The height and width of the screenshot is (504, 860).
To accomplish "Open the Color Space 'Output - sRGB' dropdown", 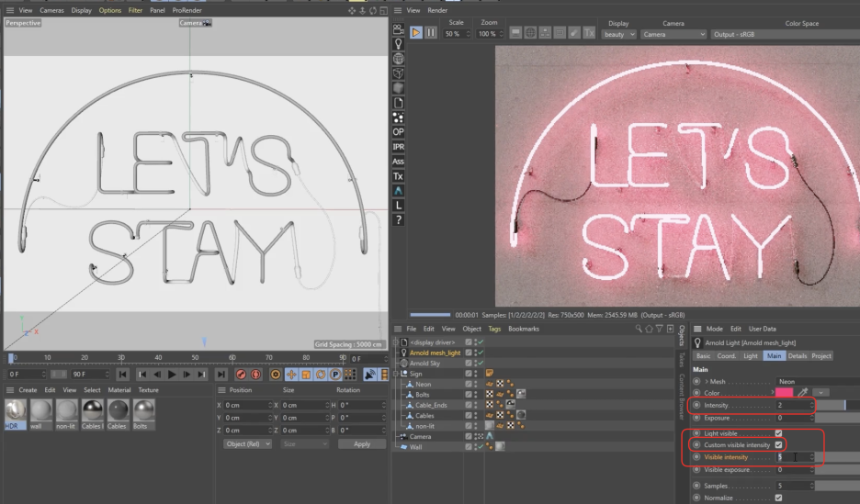I will pyautogui.click(x=785, y=34).
